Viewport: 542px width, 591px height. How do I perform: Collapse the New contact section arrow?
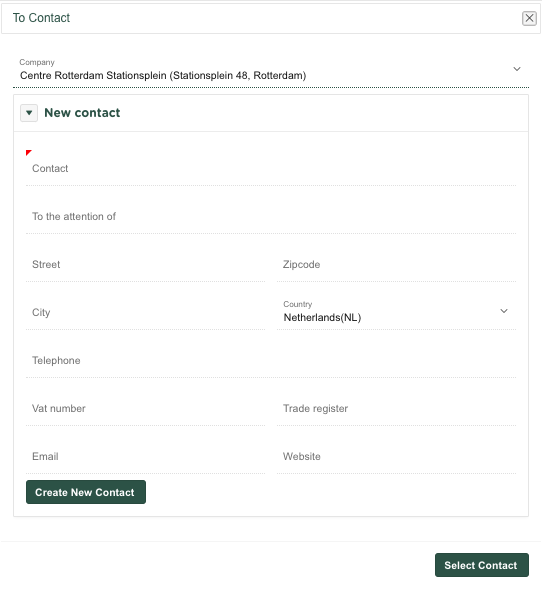(x=29, y=113)
